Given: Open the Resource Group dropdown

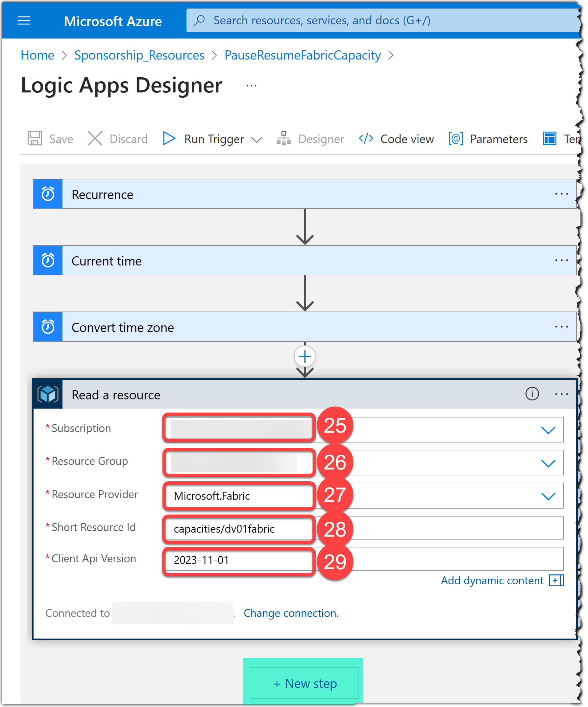Looking at the screenshot, I should (x=363, y=463).
